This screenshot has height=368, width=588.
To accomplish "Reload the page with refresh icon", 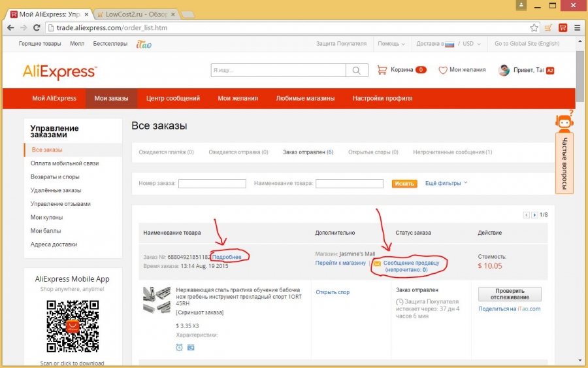I will tap(37, 27).
